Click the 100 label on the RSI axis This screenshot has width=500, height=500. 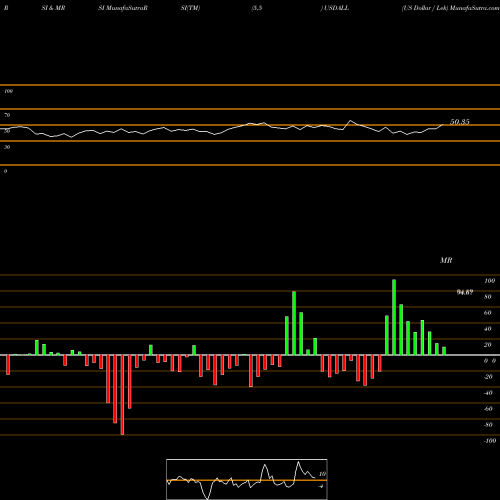tap(9, 91)
